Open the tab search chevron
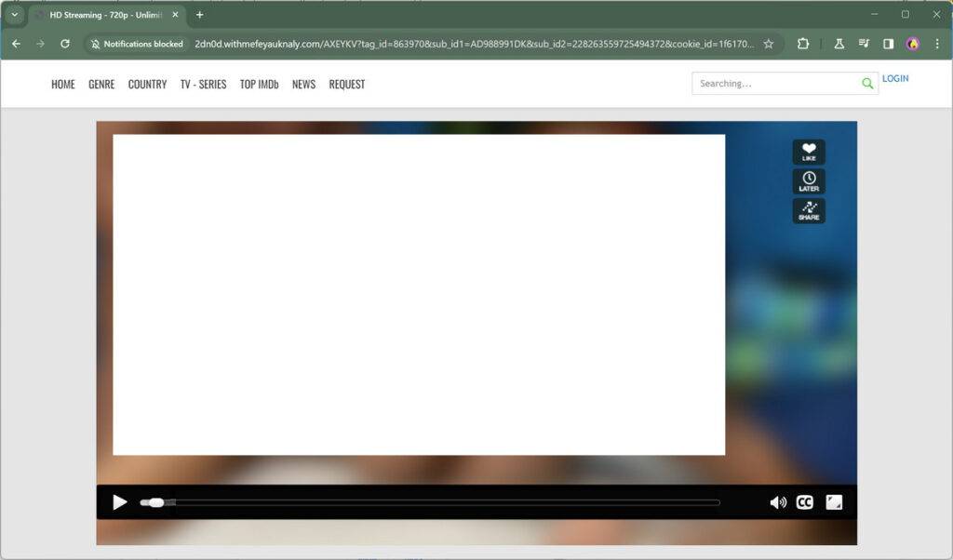The image size is (953, 560). (14, 15)
